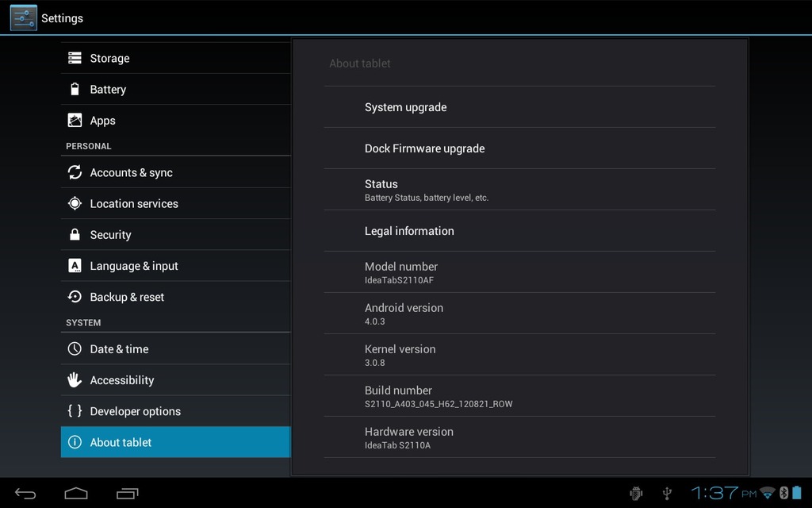The image size is (812, 508).
Task: Tap the status bar clock
Action: click(x=723, y=493)
